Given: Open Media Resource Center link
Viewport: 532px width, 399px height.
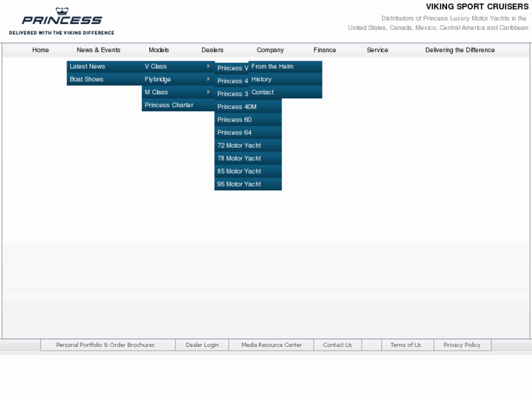Looking at the screenshot, I should 271,345.
